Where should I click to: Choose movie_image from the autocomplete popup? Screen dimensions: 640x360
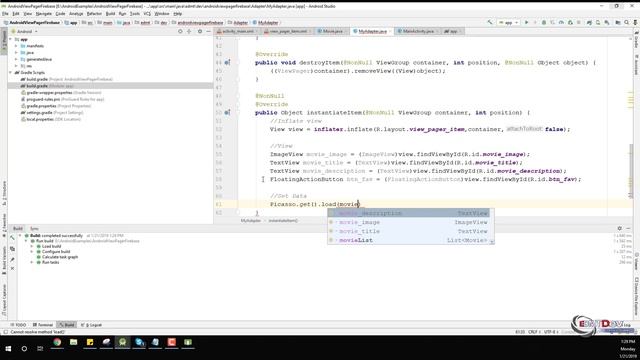(409, 222)
